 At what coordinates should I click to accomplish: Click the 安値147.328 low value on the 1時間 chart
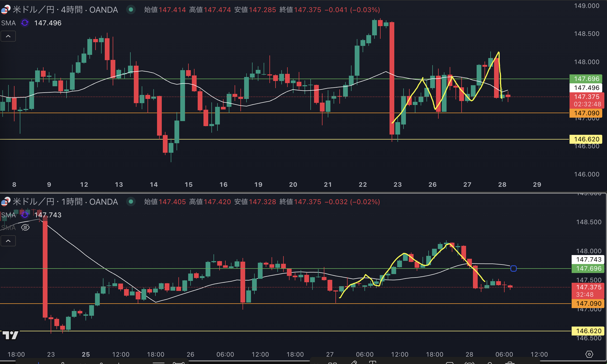click(255, 202)
